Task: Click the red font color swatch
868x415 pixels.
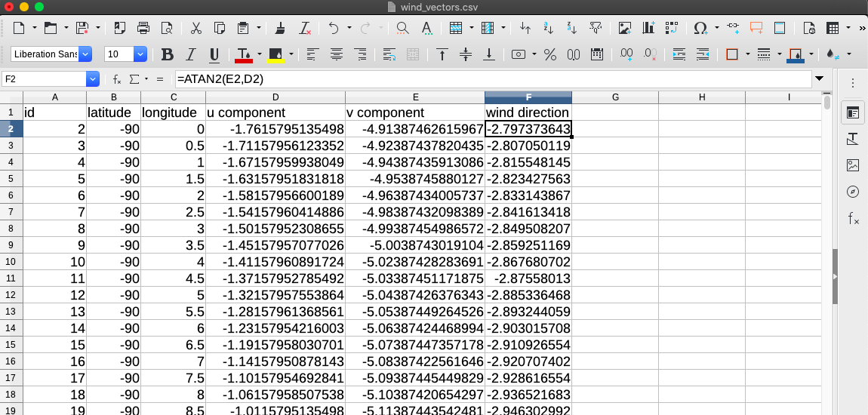Action: pyautogui.click(x=243, y=54)
